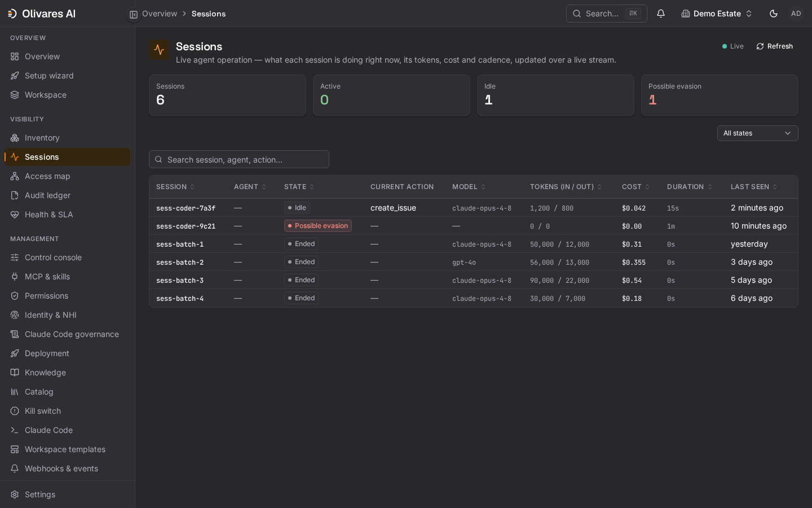Image resolution: width=812 pixels, height=508 pixels.
Task: Focus the Search session, agent, action field
Action: [x=239, y=159]
